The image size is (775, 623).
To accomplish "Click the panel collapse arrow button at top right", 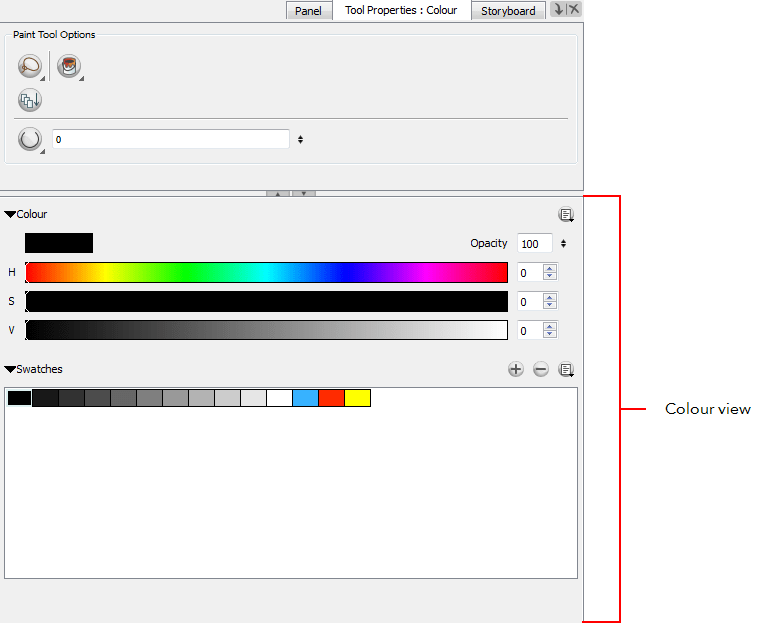I will point(559,9).
